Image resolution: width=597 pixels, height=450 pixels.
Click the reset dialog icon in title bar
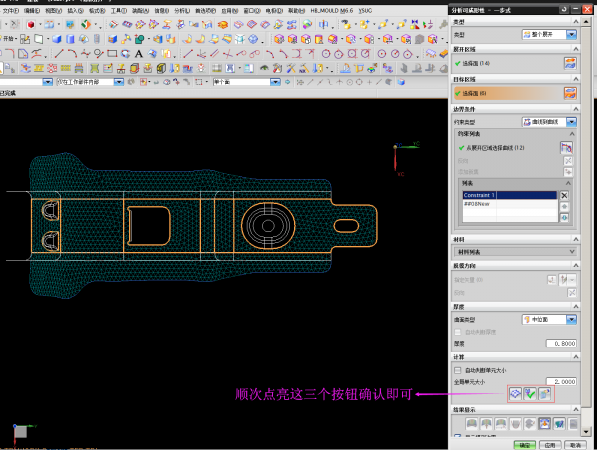[x=564, y=10]
